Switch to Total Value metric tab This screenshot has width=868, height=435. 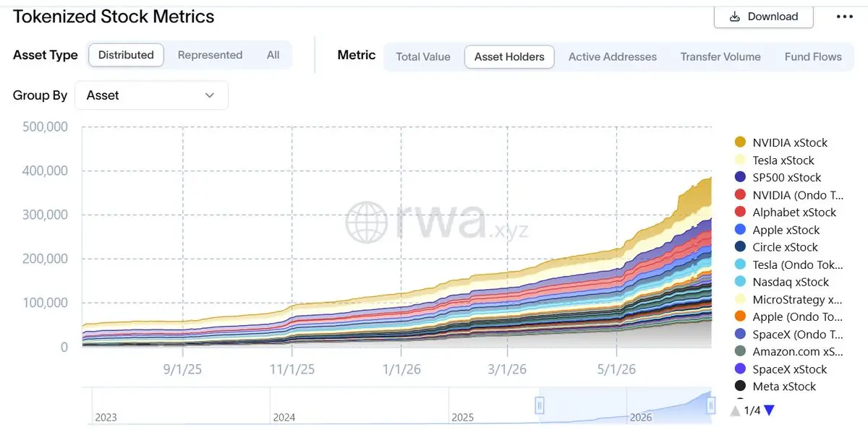point(423,56)
